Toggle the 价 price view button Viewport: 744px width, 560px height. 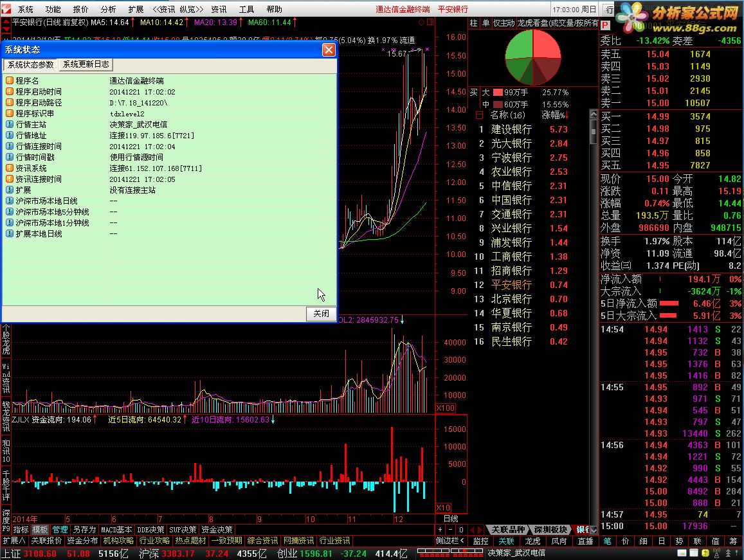pyautogui.click(x=626, y=541)
